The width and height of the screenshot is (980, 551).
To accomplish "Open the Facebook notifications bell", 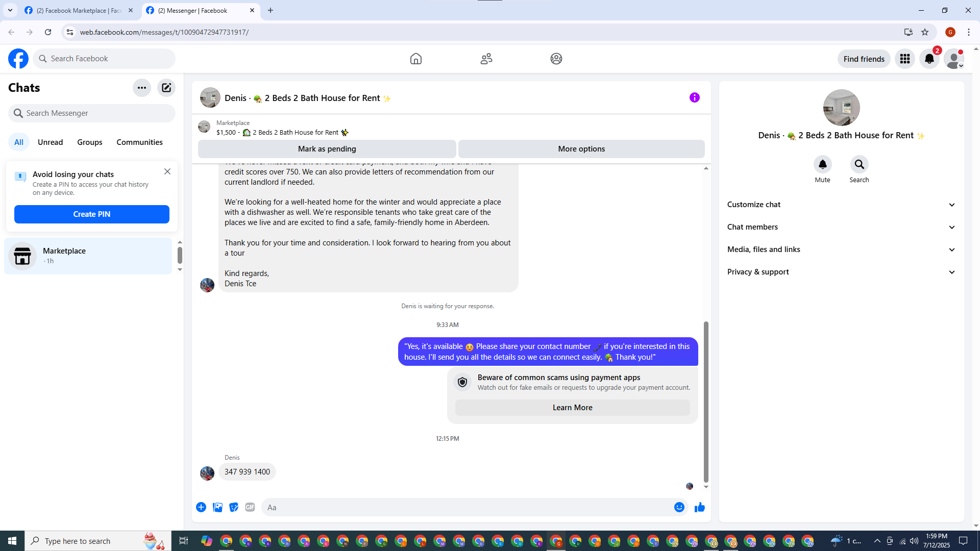I will point(929,59).
